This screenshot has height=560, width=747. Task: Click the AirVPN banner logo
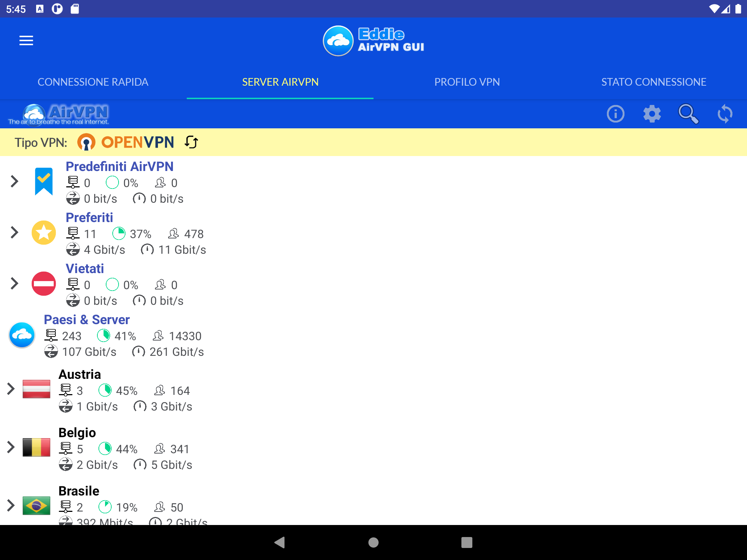coord(58,114)
